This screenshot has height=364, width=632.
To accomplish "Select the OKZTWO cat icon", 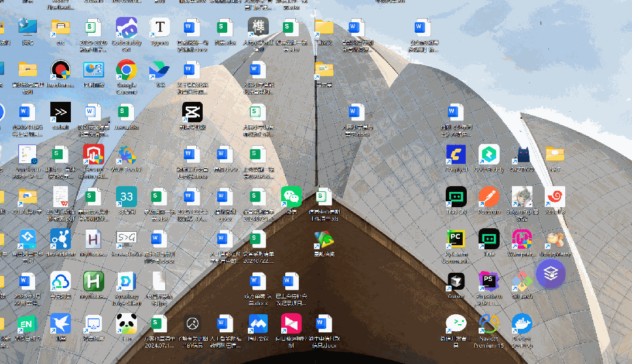I will pos(522,155).
